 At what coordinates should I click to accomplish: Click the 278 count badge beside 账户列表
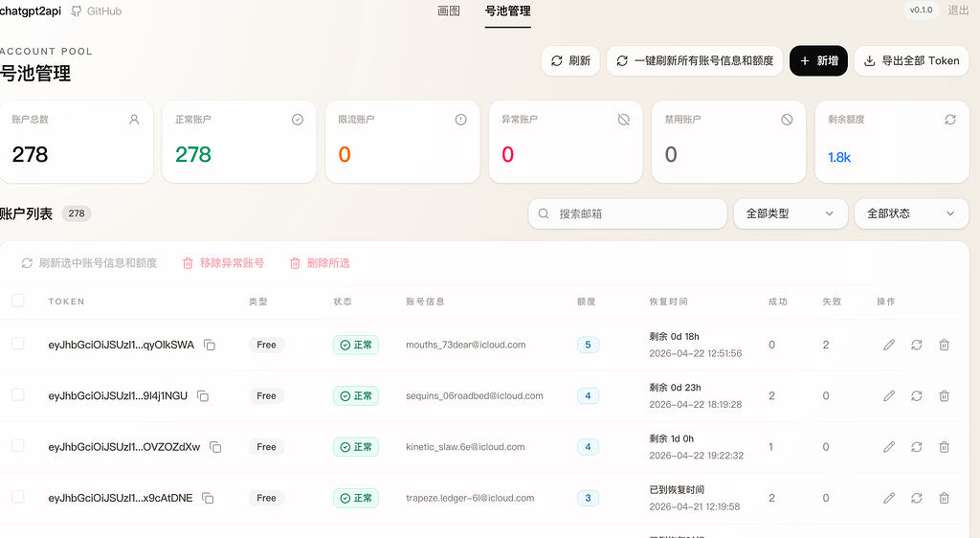point(77,213)
